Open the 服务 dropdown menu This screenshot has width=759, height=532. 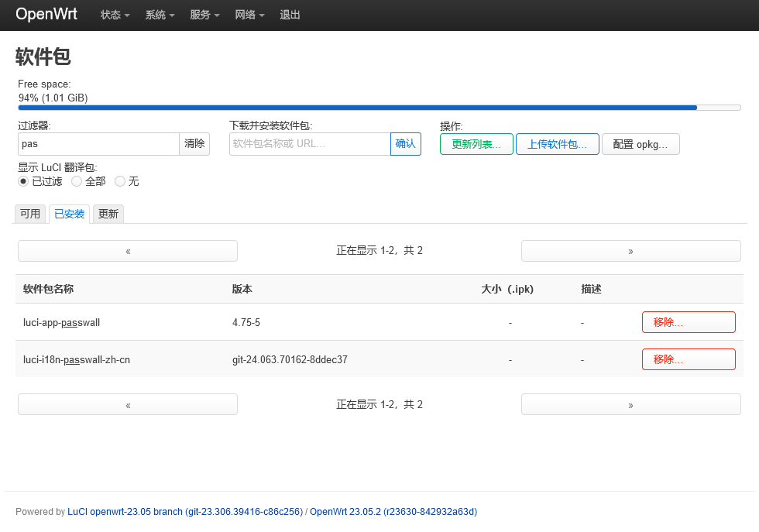click(x=204, y=15)
